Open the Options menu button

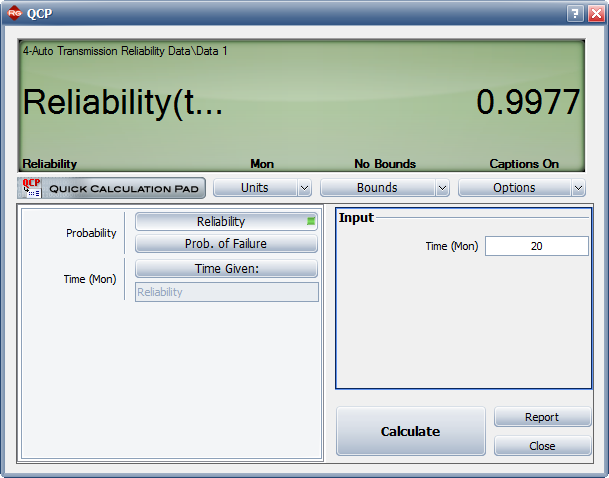(514, 188)
